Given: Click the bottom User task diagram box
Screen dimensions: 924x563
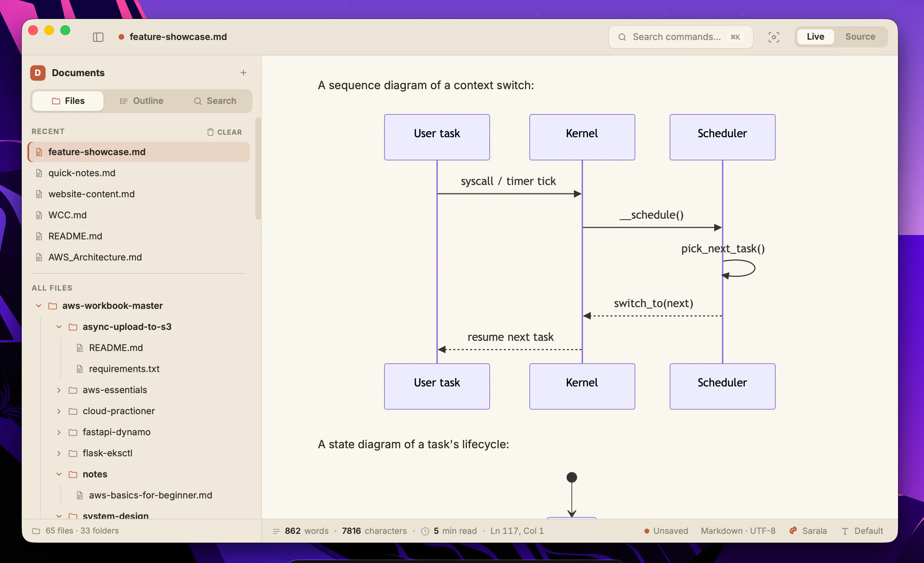Looking at the screenshot, I should (437, 386).
